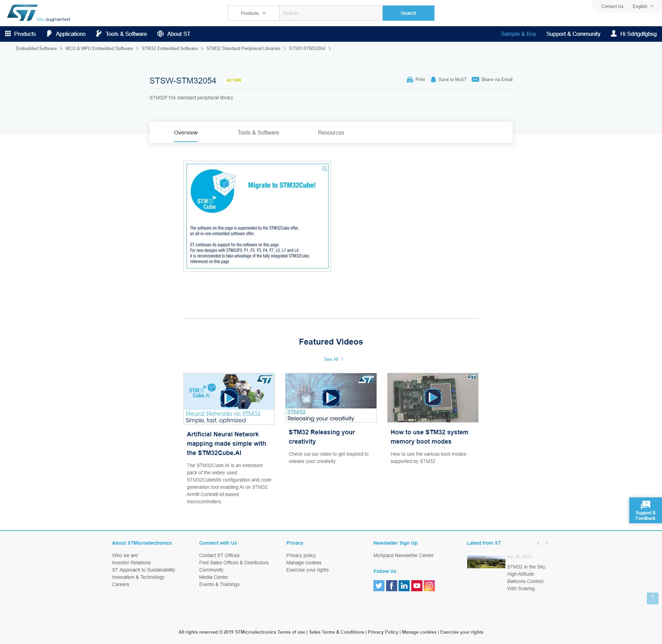Open the Support & Feedback widget
Screen dimensions: 662x644
coord(645,511)
